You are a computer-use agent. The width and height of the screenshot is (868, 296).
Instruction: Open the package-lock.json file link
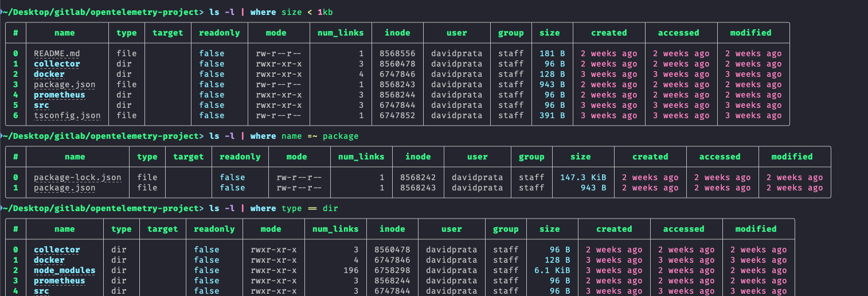click(x=77, y=177)
